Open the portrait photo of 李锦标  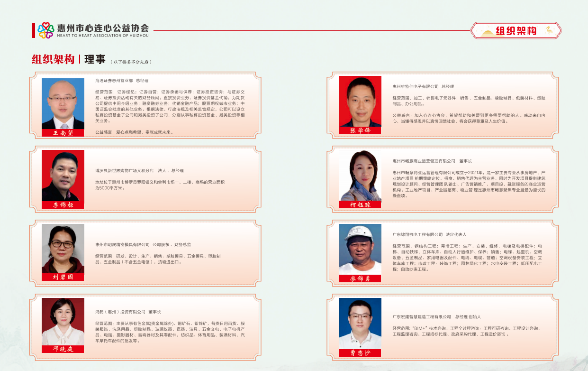[x=63, y=176]
